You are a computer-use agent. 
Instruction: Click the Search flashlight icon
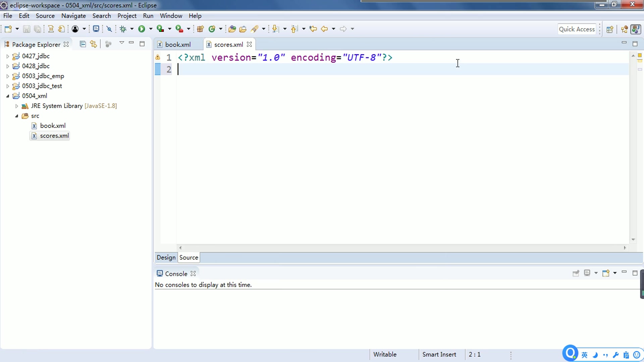(x=255, y=29)
